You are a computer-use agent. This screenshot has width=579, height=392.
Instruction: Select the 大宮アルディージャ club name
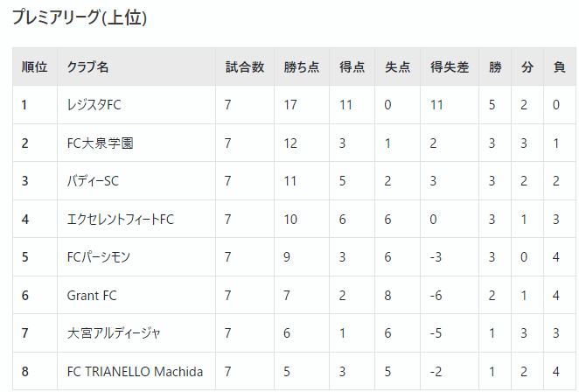tap(114, 333)
